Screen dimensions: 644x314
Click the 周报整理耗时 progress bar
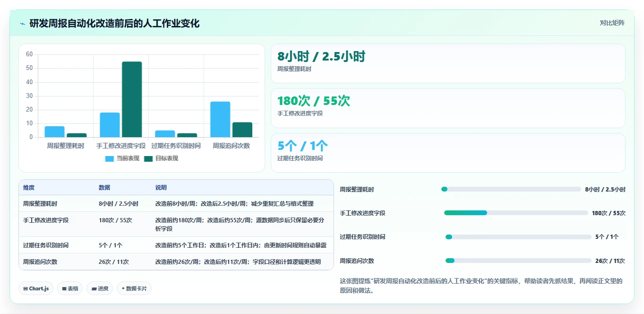[x=511, y=189]
